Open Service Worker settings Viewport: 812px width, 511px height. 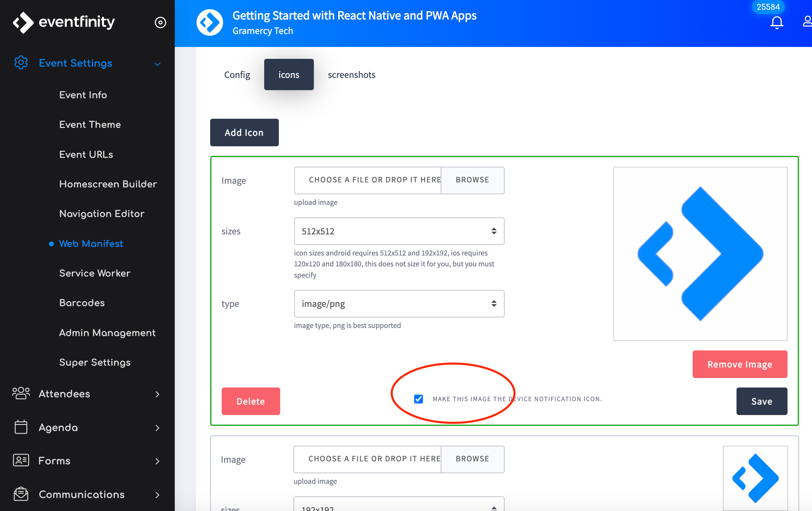[95, 273]
